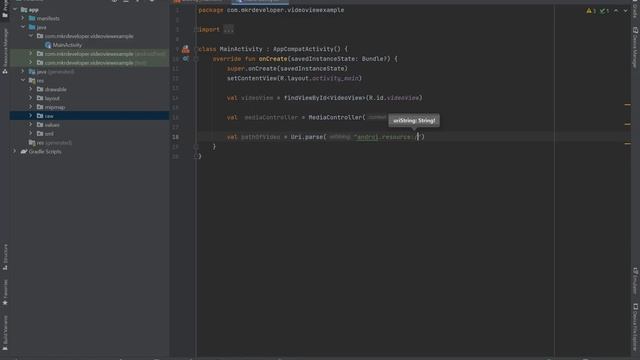Click the gutter icon beside class MainActivity
The height and width of the screenshot is (360, 640).
click(x=186, y=49)
